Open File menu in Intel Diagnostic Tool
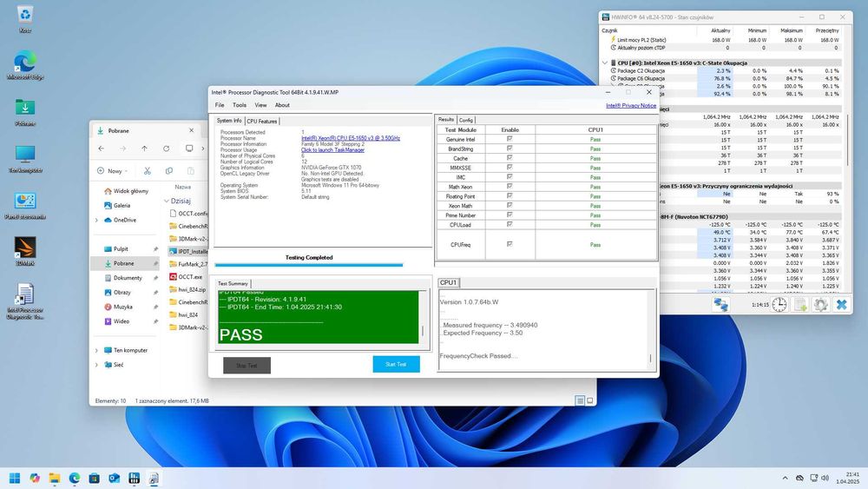The image size is (868, 489). click(x=220, y=105)
